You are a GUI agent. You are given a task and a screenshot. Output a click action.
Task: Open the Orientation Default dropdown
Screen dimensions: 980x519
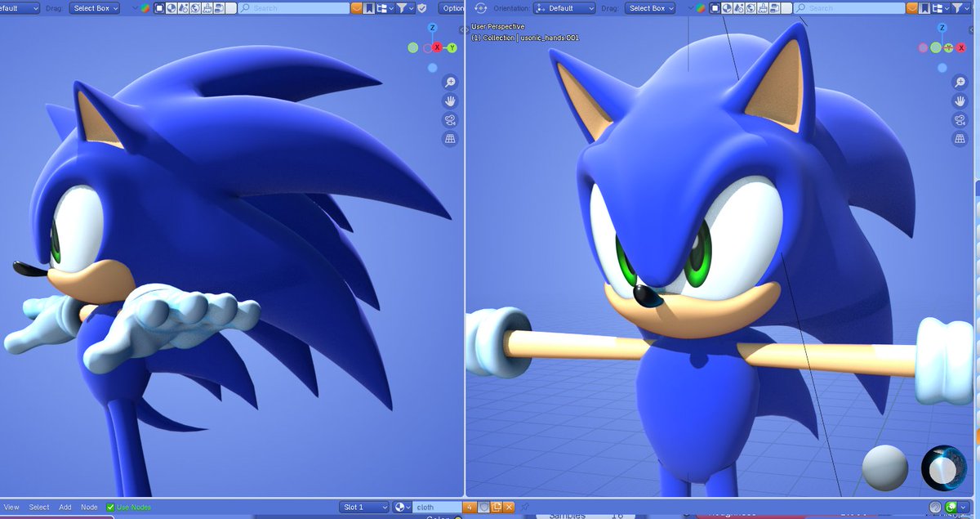pyautogui.click(x=564, y=8)
